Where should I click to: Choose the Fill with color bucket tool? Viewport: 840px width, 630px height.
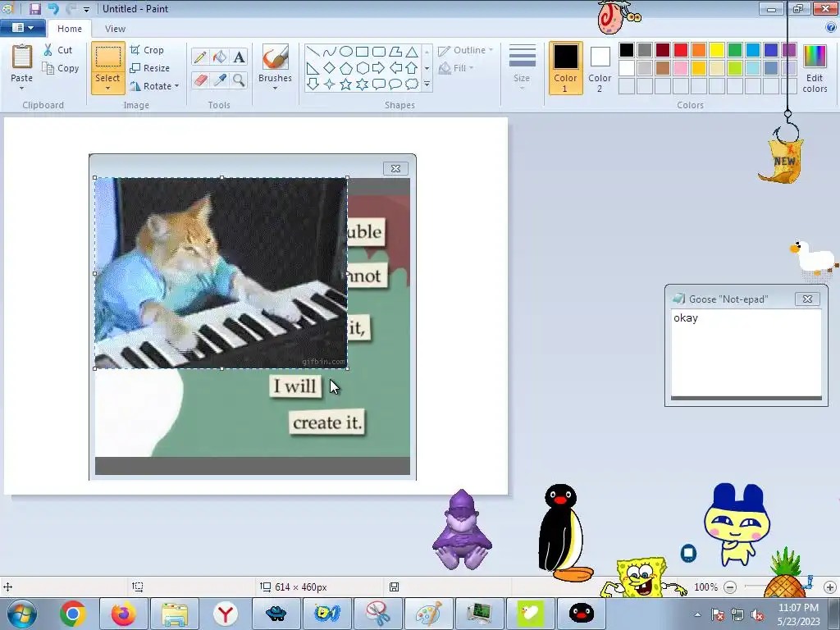click(x=220, y=57)
